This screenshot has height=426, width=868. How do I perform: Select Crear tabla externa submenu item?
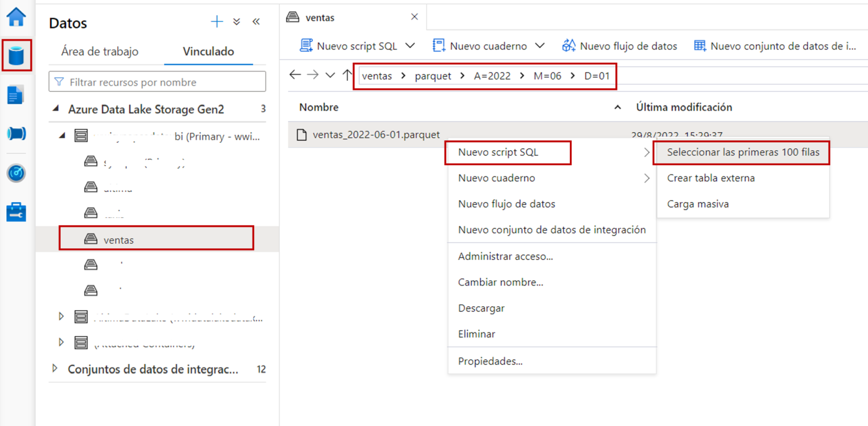743,178
